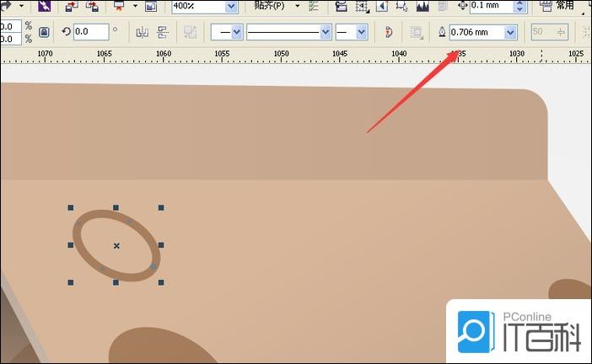Screen dimensions: 592x364
Task: Click the outline pen nib icon
Action: click(442, 32)
